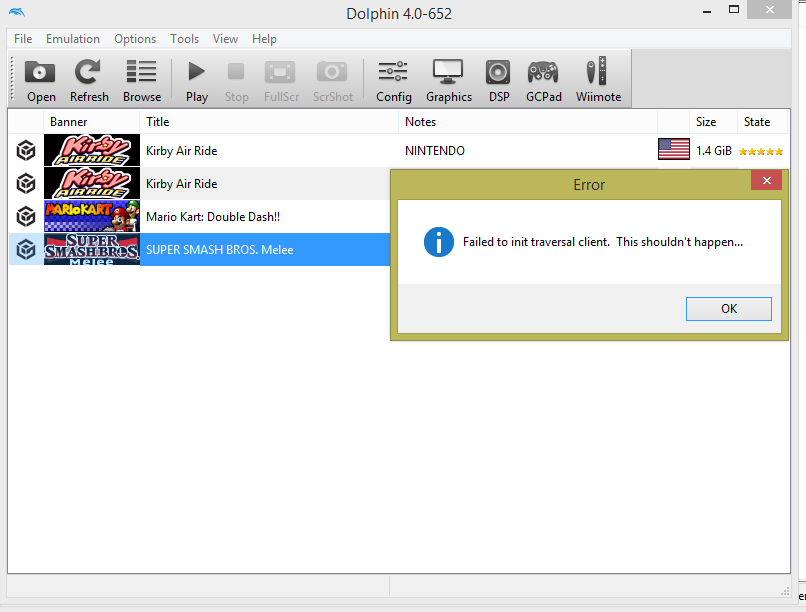Open Wiimote settings

click(x=598, y=81)
